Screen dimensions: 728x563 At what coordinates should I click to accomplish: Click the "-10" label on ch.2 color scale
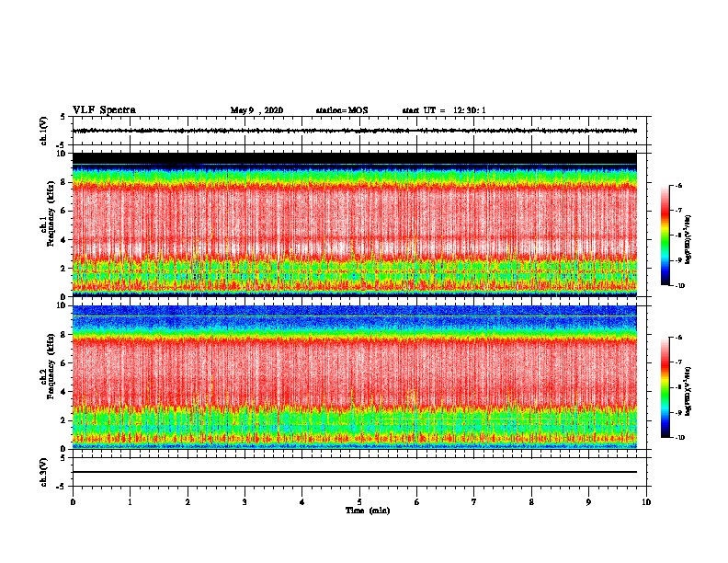pyautogui.click(x=680, y=438)
